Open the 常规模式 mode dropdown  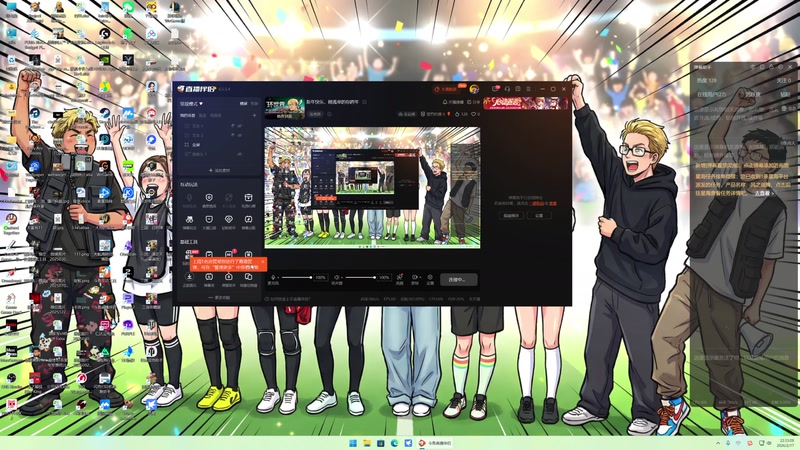[191, 104]
